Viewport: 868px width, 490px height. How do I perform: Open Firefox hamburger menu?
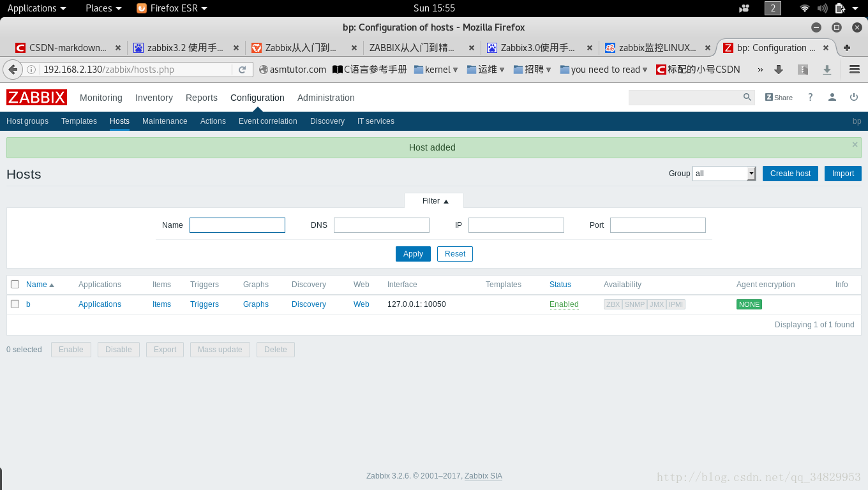(855, 70)
